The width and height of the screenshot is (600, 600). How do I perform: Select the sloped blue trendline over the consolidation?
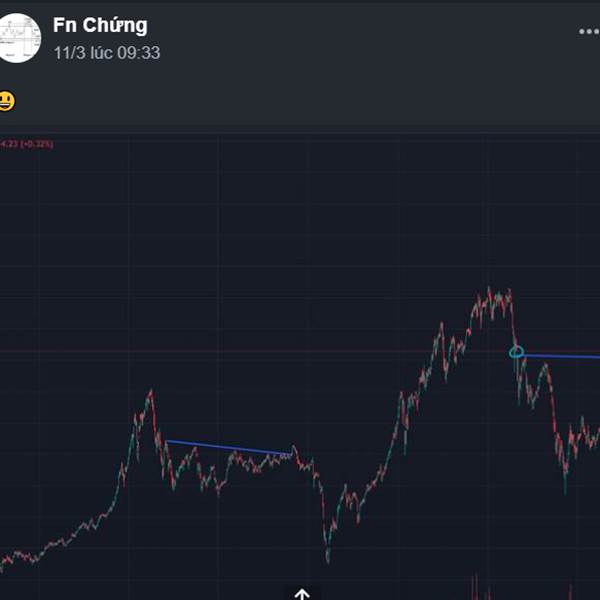click(x=228, y=448)
